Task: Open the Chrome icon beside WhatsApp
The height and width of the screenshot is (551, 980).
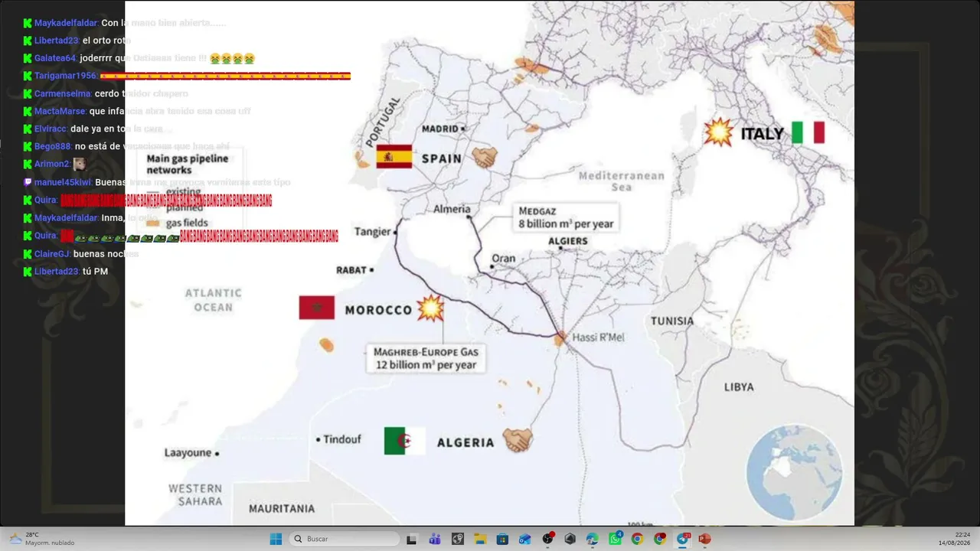Action: coord(637,539)
